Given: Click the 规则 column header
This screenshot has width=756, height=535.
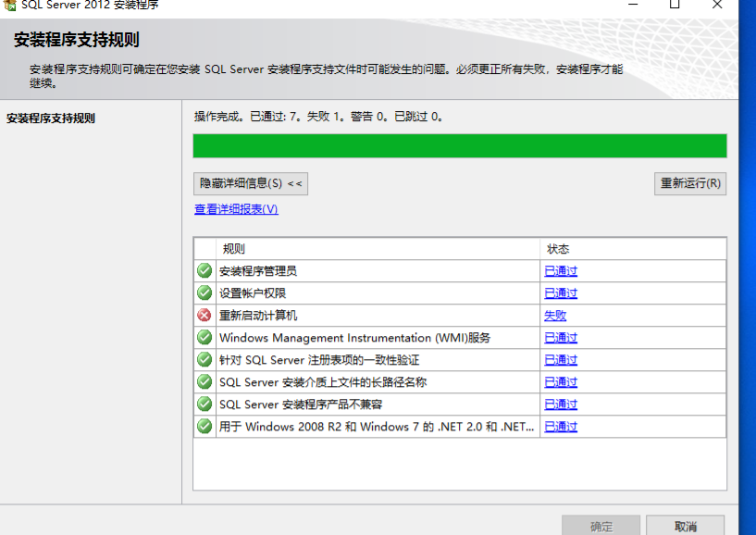Looking at the screenshot, I should (378, 249).
